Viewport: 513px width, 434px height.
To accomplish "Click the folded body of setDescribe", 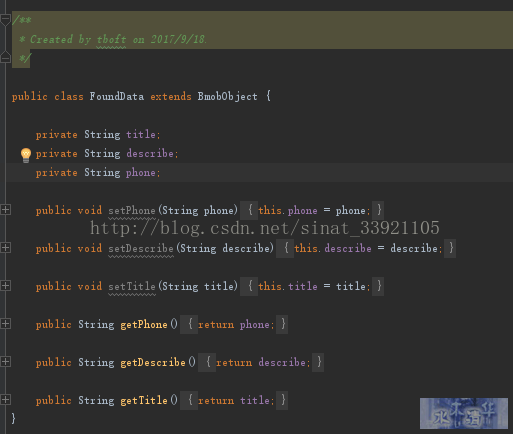I will pos(366,248).
